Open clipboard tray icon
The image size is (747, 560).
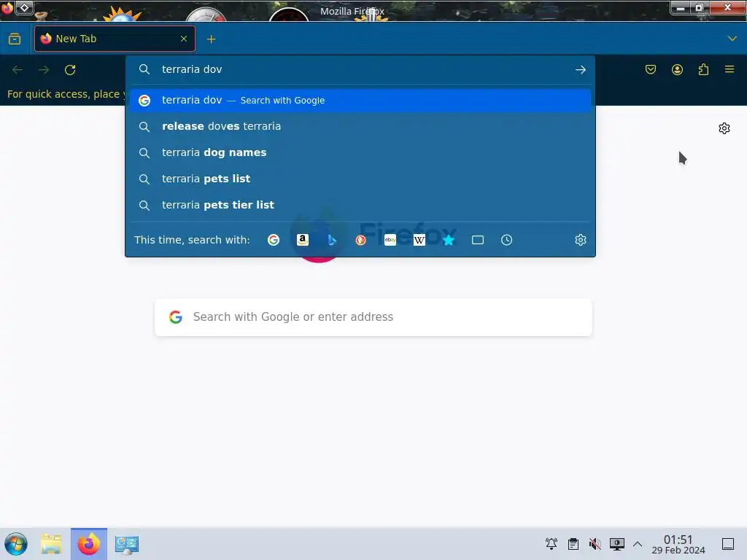pyautogui.click(x=573, y=544)
